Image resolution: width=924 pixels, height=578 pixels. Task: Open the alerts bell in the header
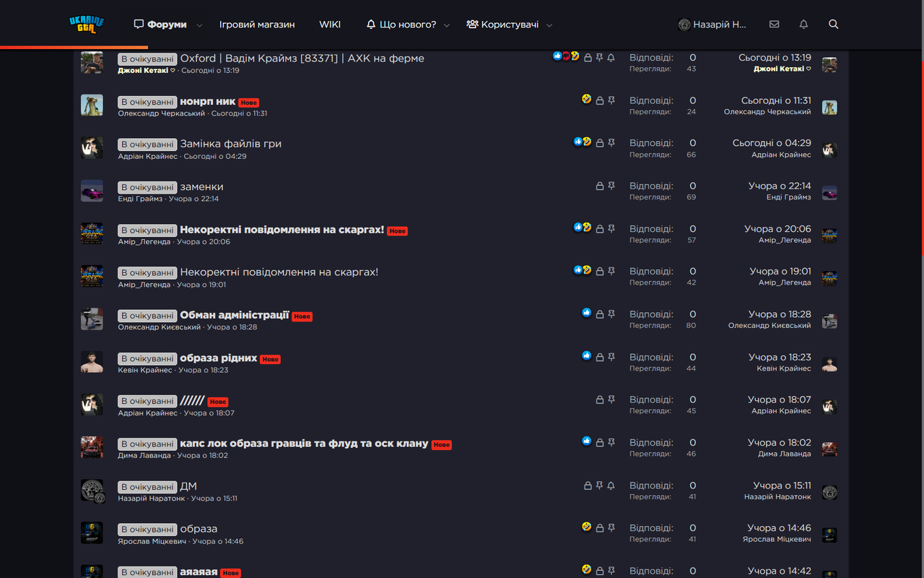tap(803, 25)
